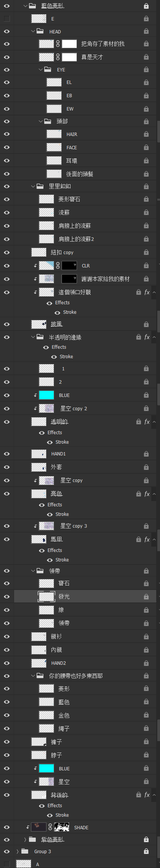
Task: Click the fx icon on 這個領口好靚 layer
Action: [x=147, y=292]
